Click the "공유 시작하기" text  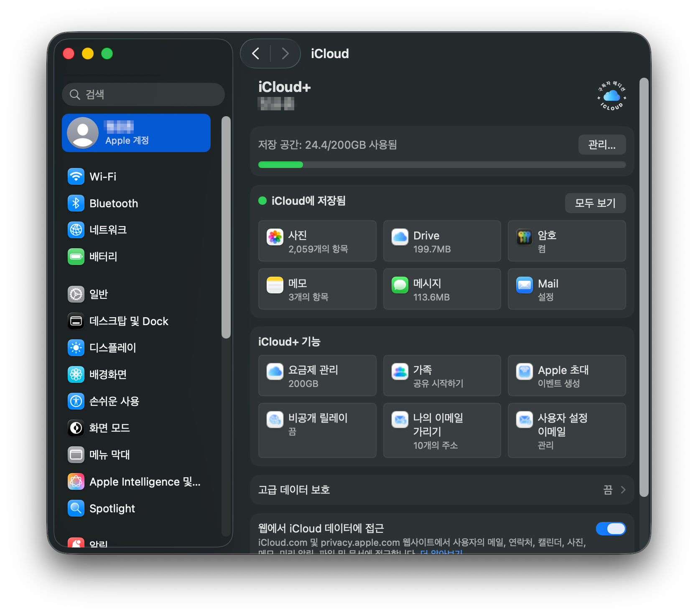[x=438, y=384]
